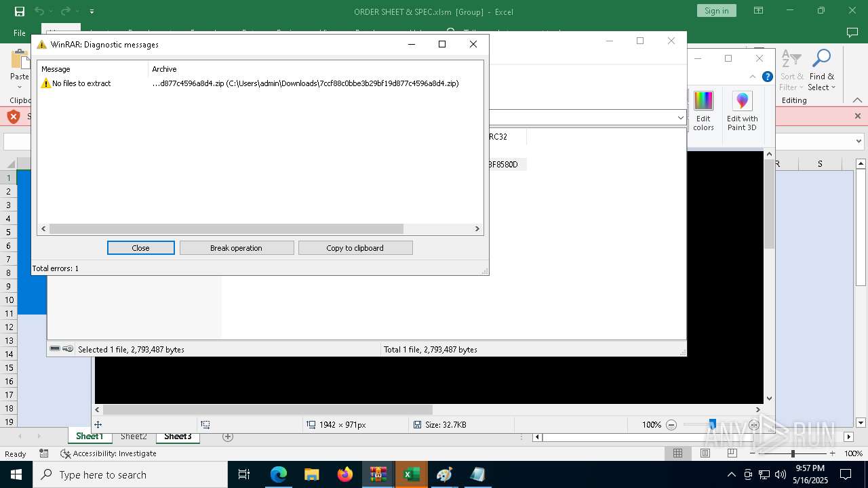
Task: Click Edit with Paint 3D
Action: [742, 111]
